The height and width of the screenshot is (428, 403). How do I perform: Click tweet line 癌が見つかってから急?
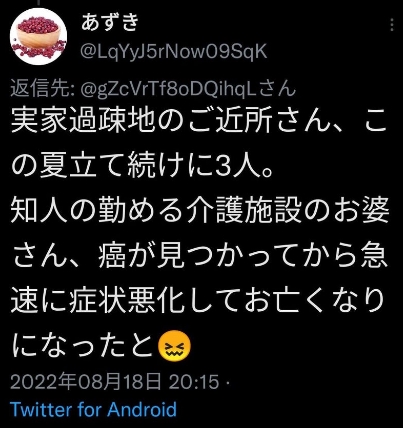pos(243,256)
